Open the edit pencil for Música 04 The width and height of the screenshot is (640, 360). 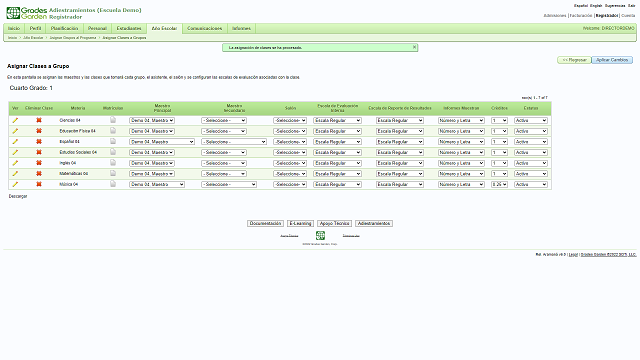click(15, 184)
